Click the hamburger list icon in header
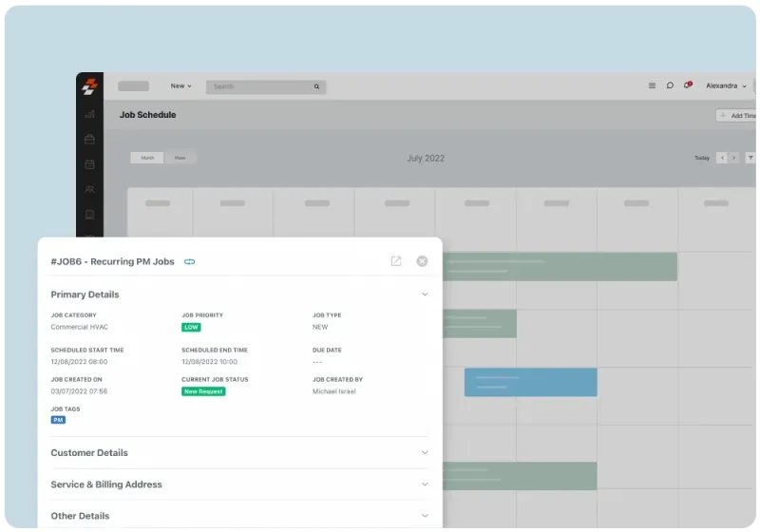Screen dimensions: 760x532 (x=652, y=85)
